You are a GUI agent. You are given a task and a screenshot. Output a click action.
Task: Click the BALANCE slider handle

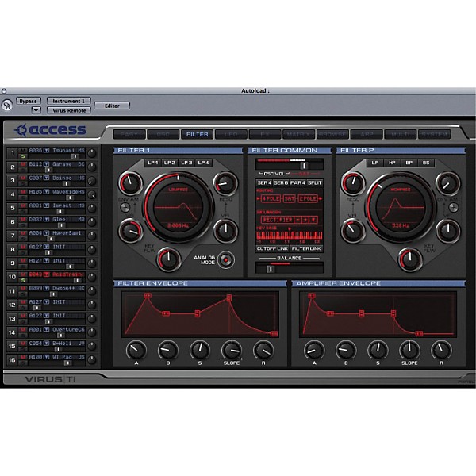[271, 269]
